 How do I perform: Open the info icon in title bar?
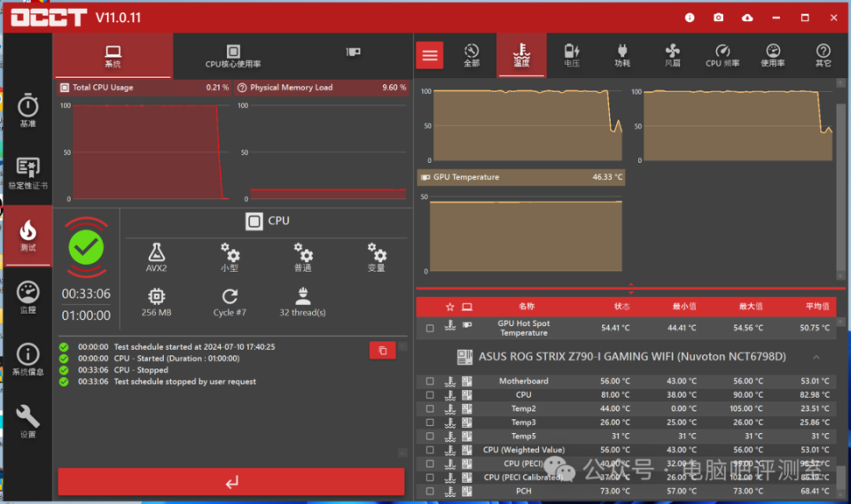pos(690,18)
